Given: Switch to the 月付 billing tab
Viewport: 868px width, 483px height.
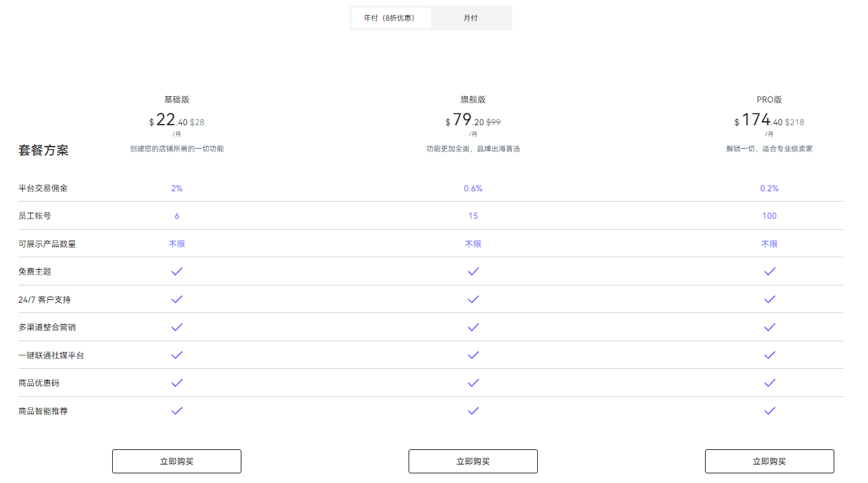Looking at the screenshot, I should pos(471,17).
